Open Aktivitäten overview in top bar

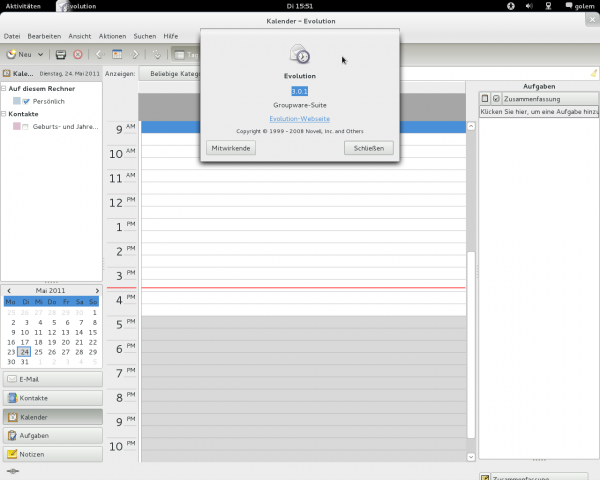pos(23,6)
